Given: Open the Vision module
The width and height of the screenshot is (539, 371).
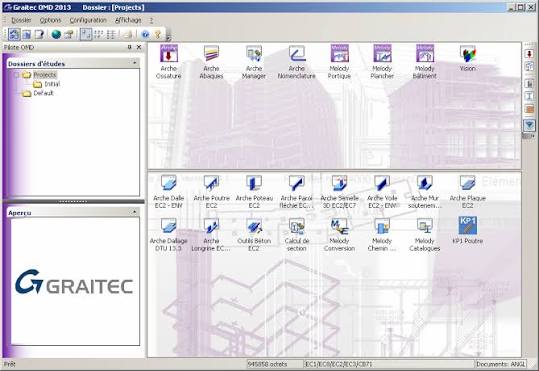Looking at the screenshot, I should point(468,58).
